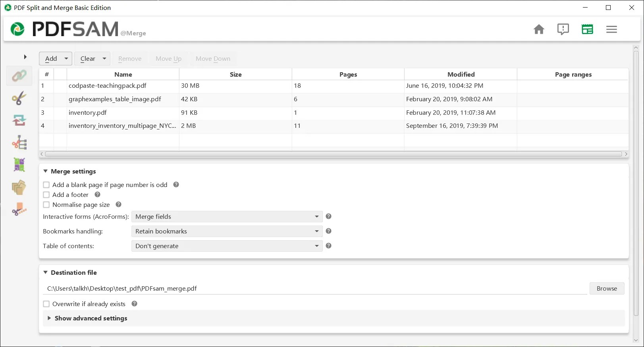
Task: Click the PDFsam logo icon in header
Action: (17, 29)
